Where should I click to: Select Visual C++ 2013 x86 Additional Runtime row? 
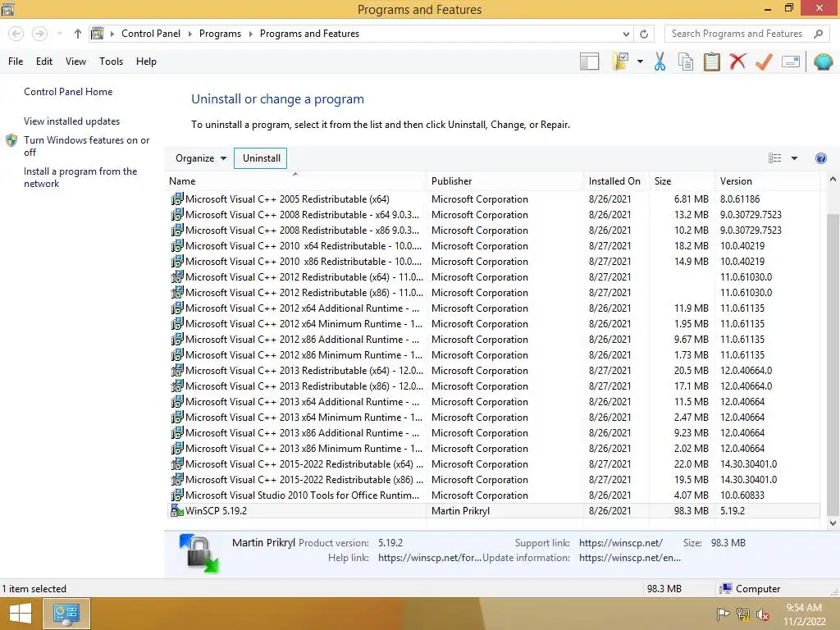493,433
